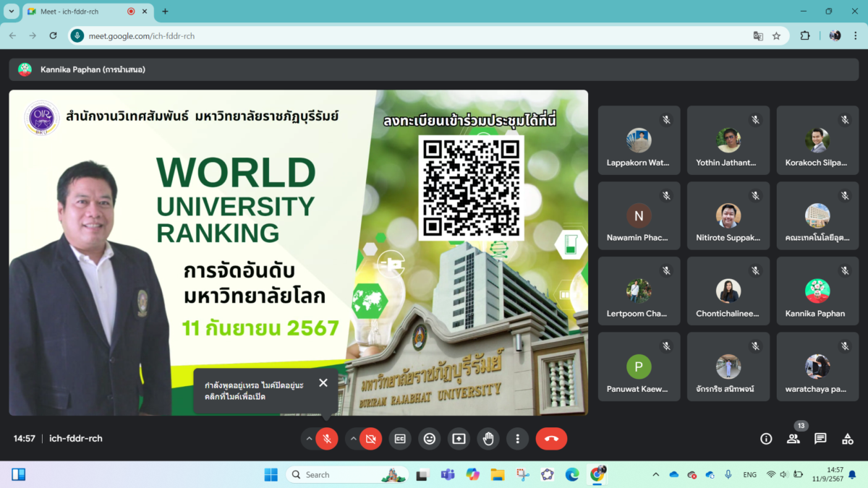Screen dimensions: 868x488
Task: Open meeting details info icon
Action: tap(766, 438)
